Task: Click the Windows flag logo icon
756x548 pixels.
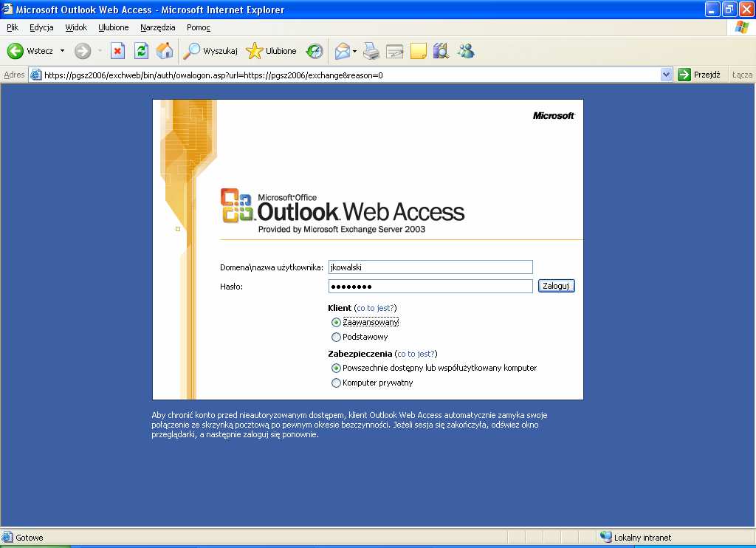Action: (742, 27)
